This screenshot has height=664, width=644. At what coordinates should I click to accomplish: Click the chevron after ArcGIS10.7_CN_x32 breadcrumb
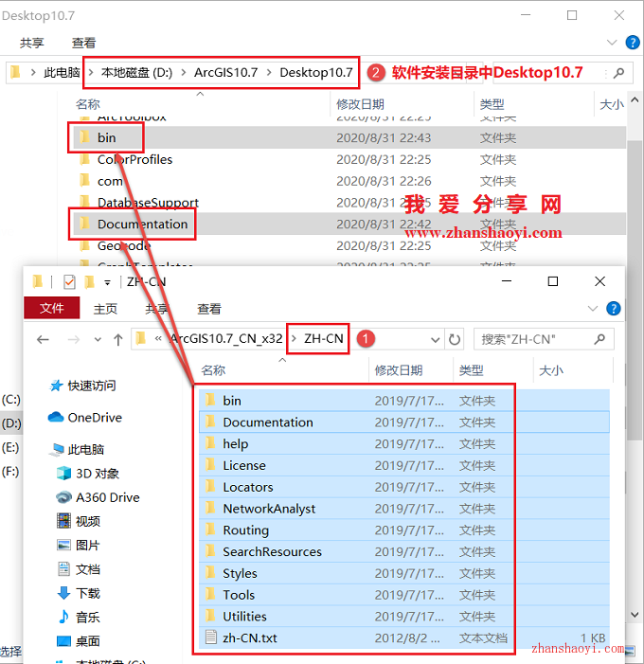[x=295, y=339]
